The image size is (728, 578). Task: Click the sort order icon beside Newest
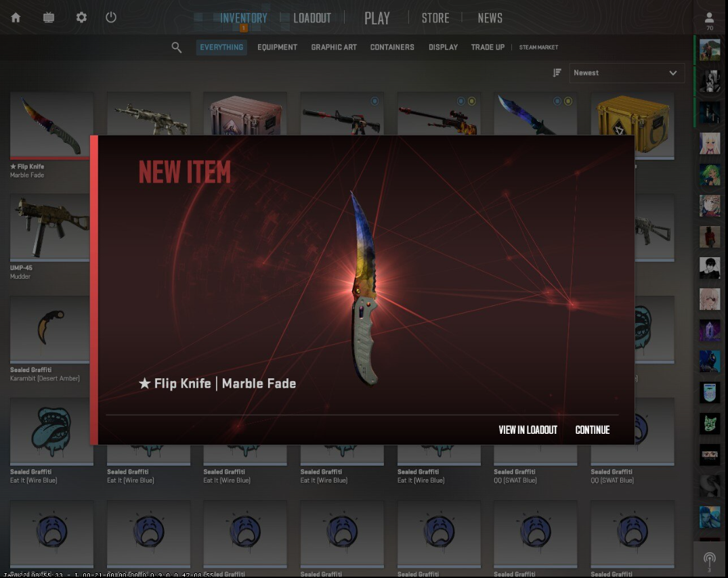[557, 73]
